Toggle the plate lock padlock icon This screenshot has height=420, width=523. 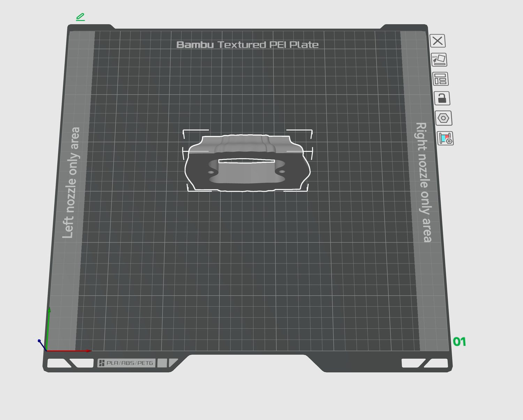tap(442, 98)
